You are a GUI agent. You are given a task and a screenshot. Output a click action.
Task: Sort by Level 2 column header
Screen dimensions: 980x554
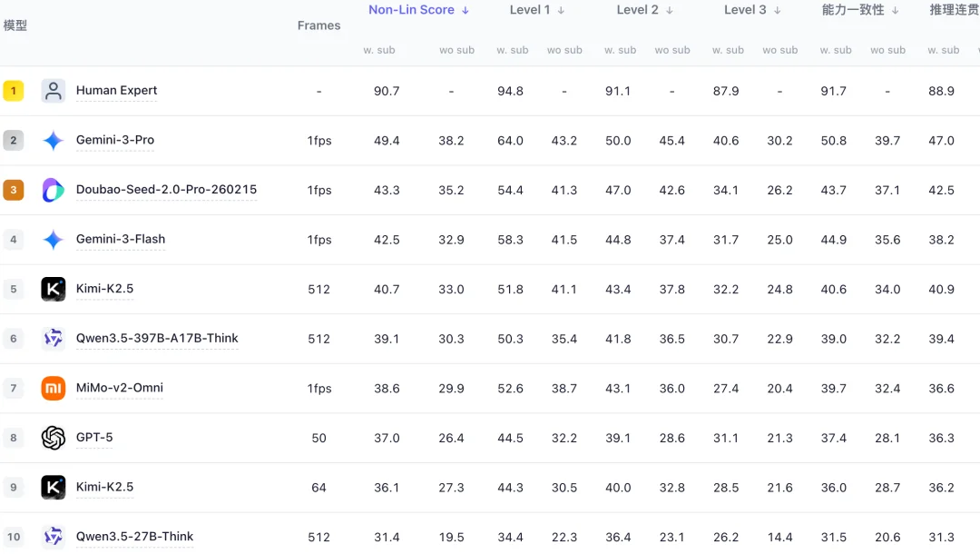(x=637, y=10)
